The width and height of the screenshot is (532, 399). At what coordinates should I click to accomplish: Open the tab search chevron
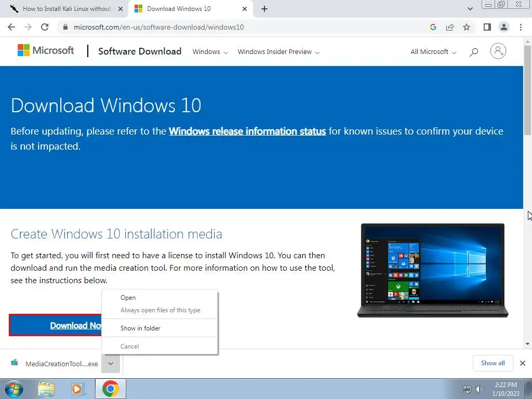point(470,9)
